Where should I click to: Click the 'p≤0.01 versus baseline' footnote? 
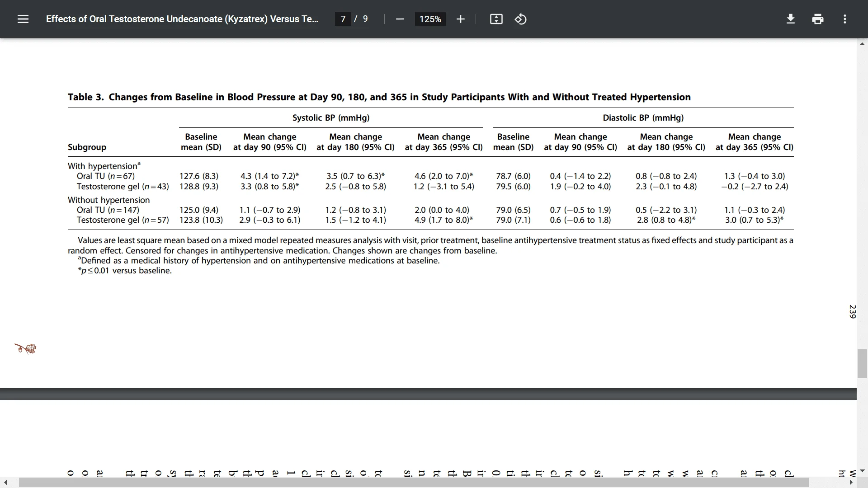point(125,271)
